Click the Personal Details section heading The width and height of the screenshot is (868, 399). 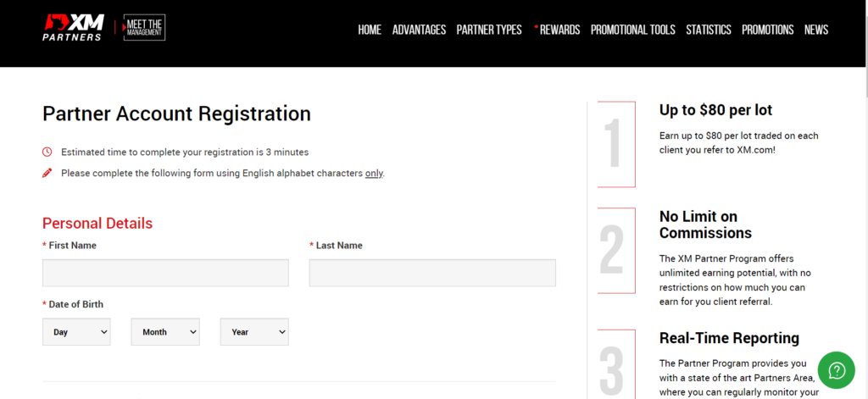pos(97,224)
